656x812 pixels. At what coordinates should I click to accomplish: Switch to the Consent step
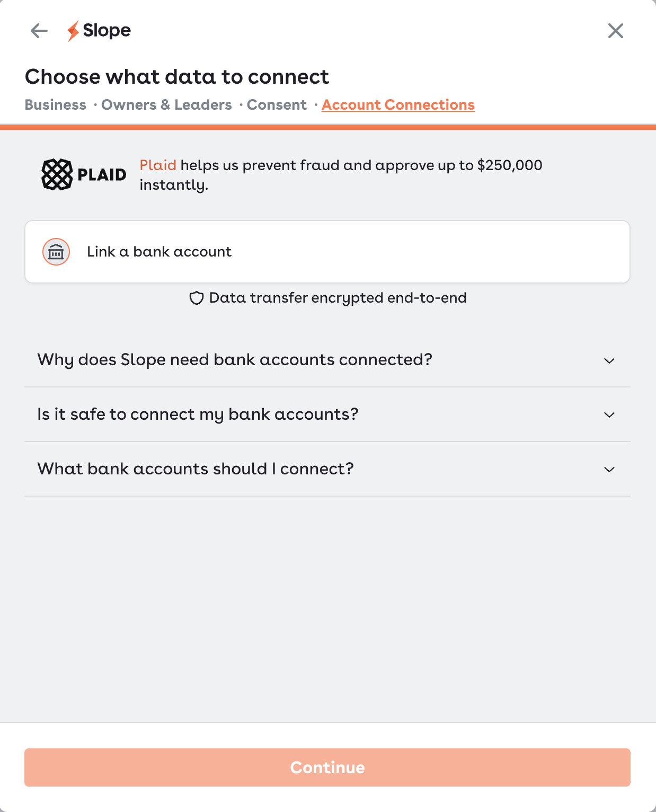[x=277, y=105]
